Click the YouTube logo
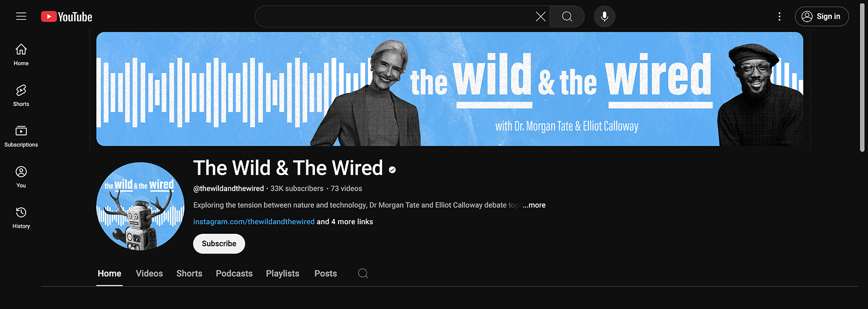Viewport: 868px width, 309px height. (67, 17)
